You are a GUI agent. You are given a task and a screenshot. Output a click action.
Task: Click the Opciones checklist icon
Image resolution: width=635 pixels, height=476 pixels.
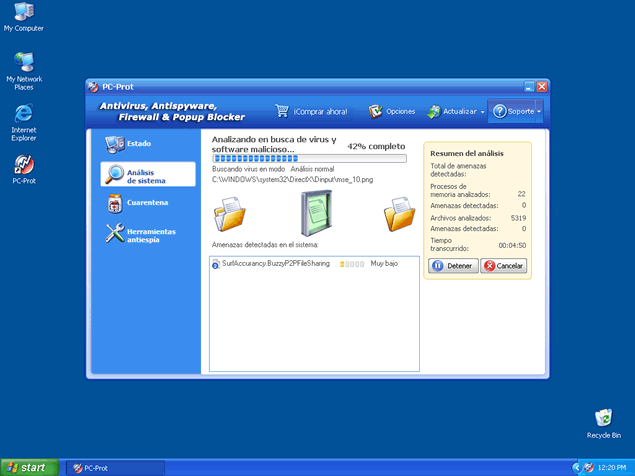375,111
